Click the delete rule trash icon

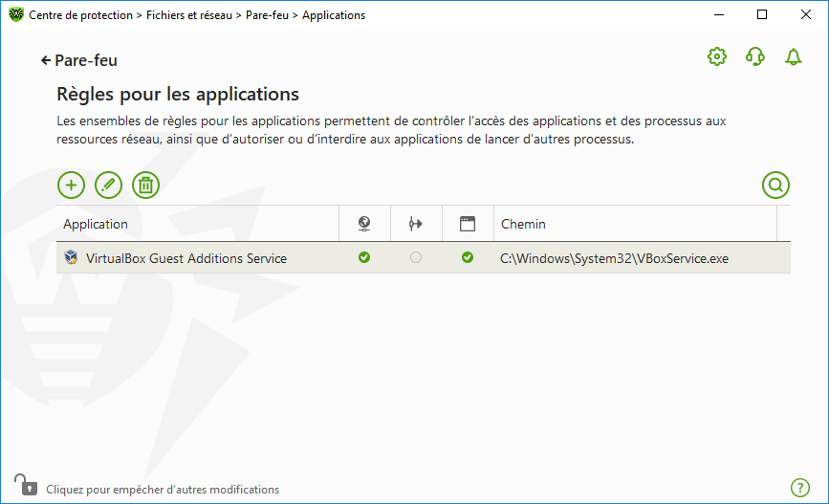point(145,185)
